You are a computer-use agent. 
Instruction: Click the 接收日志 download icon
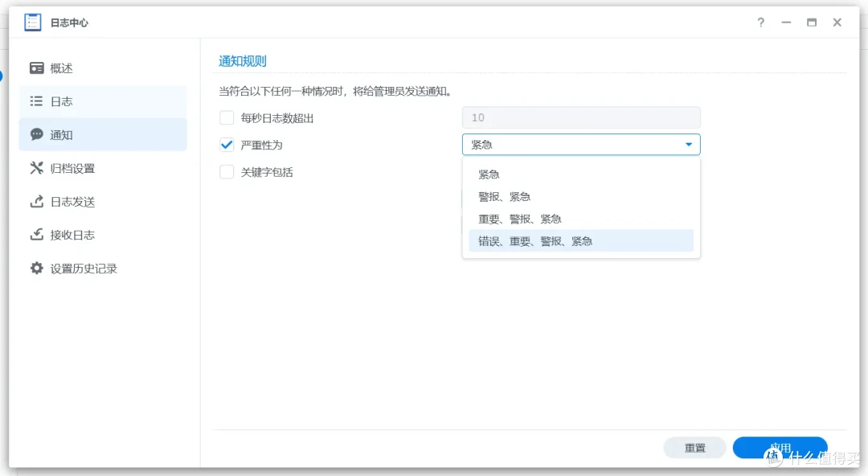click(36, 235)
